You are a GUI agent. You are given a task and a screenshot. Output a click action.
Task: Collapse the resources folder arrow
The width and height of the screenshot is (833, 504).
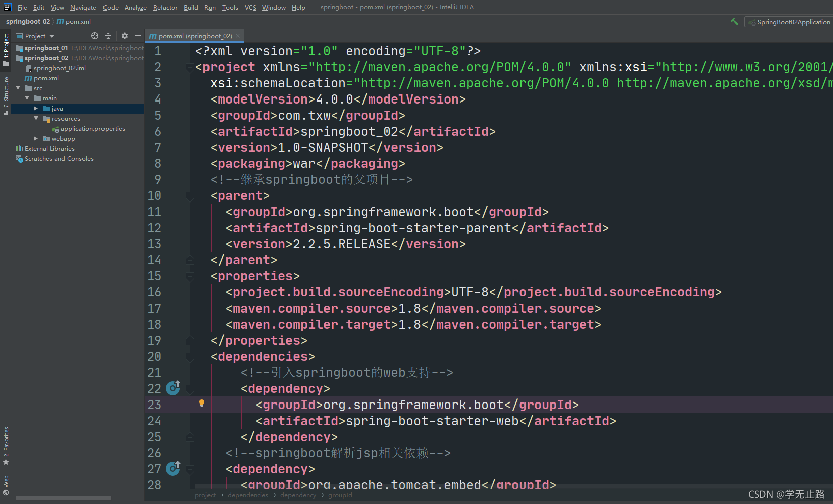click(36, 118)
